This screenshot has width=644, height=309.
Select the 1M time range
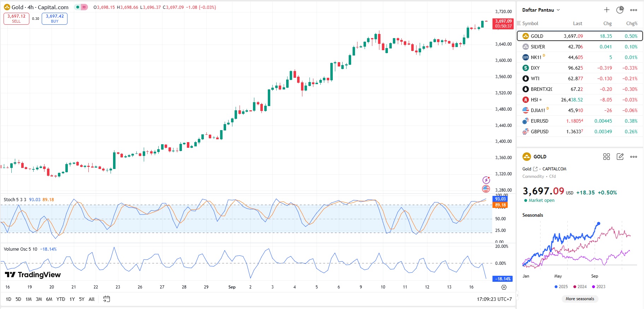[x=29, y=299]
